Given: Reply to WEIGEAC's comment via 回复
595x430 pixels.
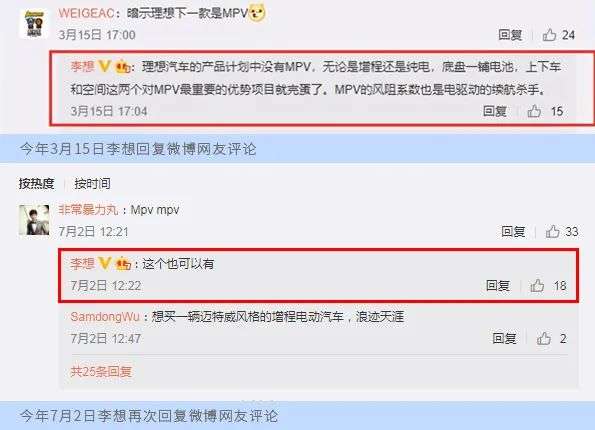Looking at the screenshot, I should pyautogui.click(x=510, y=35).
